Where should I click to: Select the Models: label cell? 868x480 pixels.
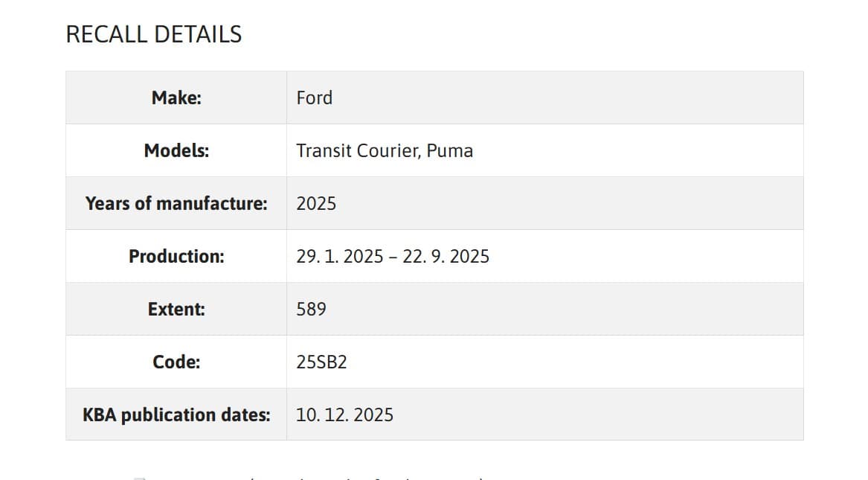(176, 150)
